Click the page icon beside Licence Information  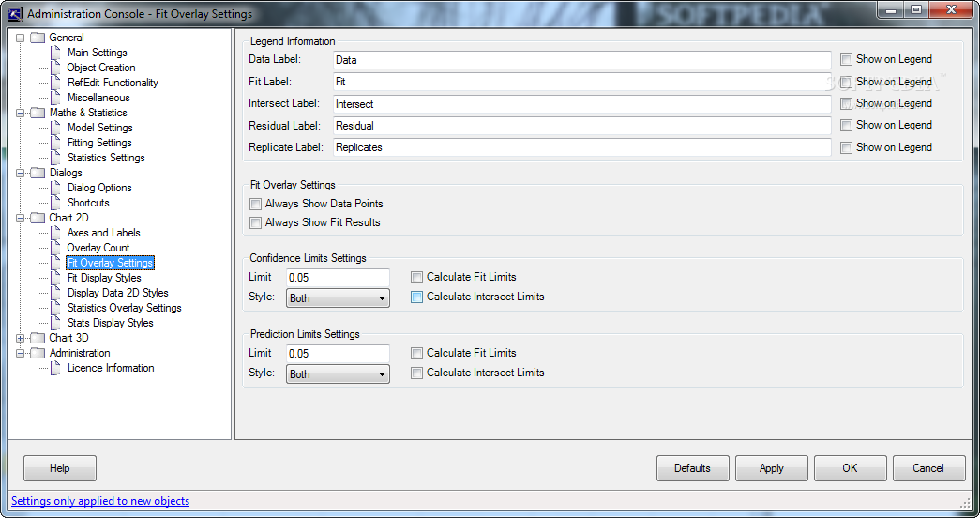(55, 368)
